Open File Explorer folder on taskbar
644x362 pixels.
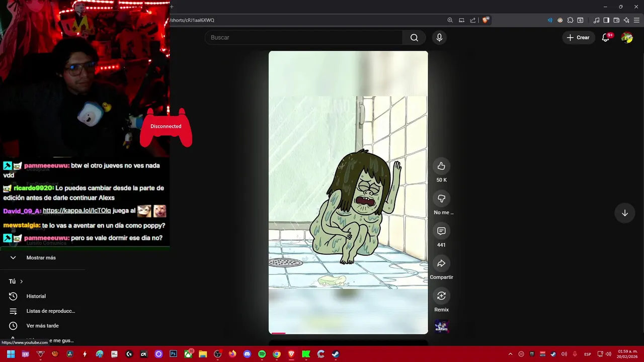point(203,354)
